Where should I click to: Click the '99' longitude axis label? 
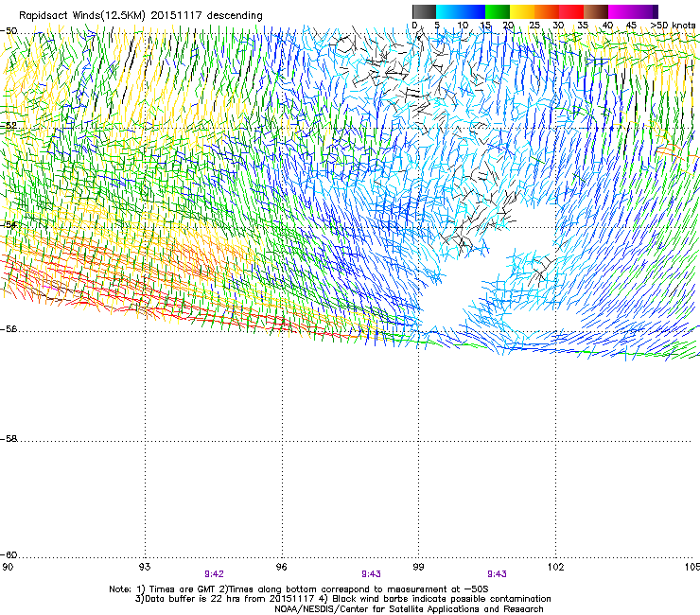[418, 567]
